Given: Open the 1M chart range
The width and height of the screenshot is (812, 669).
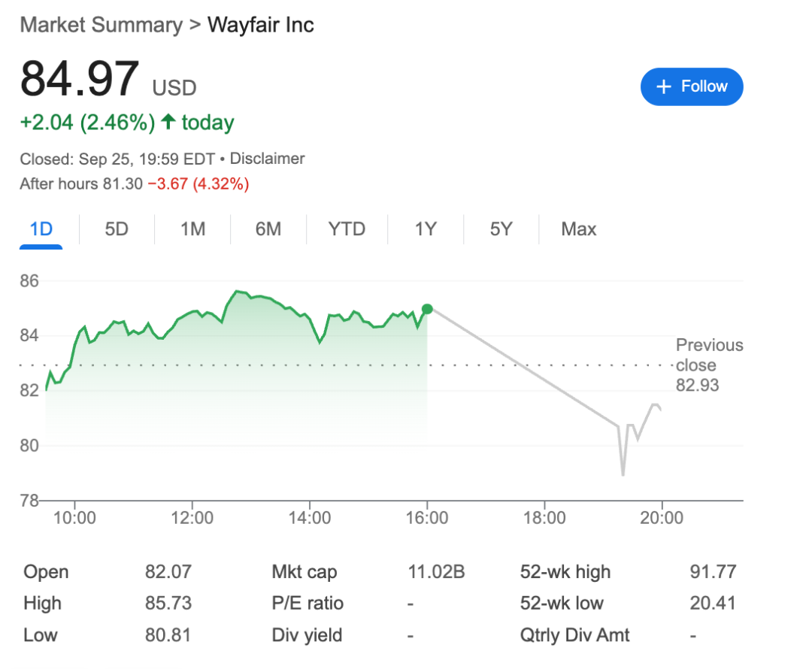Looking at the screenshot, I should coord(192,229).
